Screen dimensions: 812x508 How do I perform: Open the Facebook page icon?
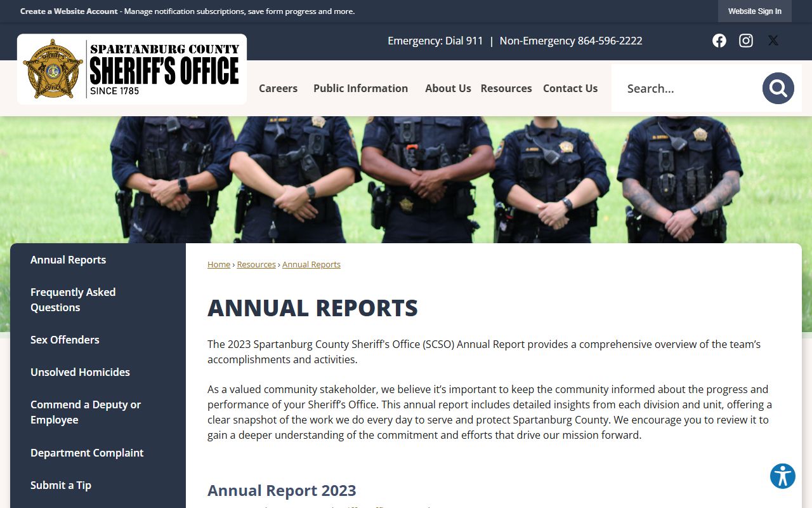[x=719, y=41]
